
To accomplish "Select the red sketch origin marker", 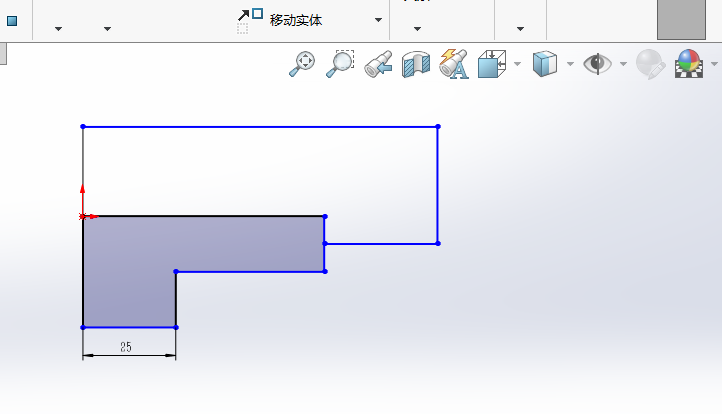I will (83, 216).
